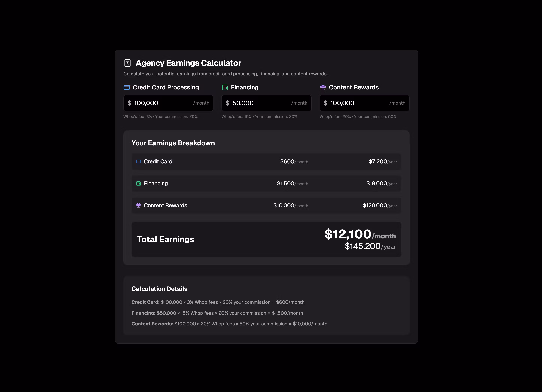The image size is (542, 392).
Task: Click the Credit Card calculation formula line
Action: point(218,302)
